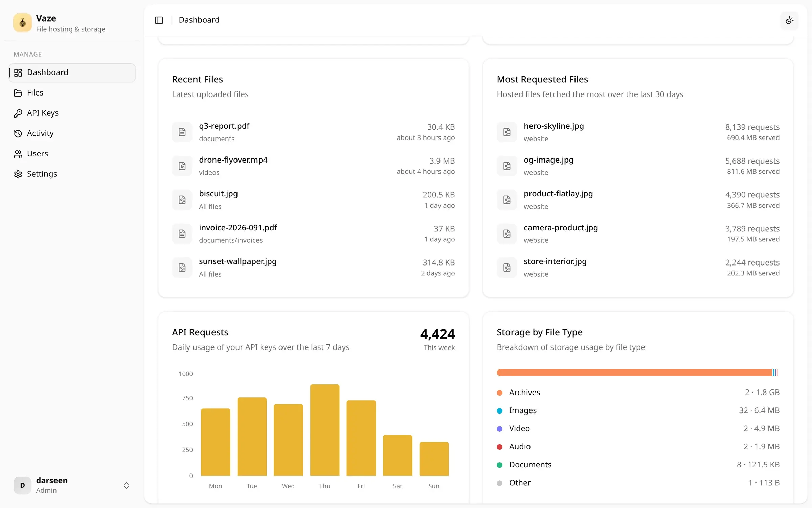Click the image file icon for biscuit.jpg
This screenshot has height=508, width=812.
click(182, 200)
